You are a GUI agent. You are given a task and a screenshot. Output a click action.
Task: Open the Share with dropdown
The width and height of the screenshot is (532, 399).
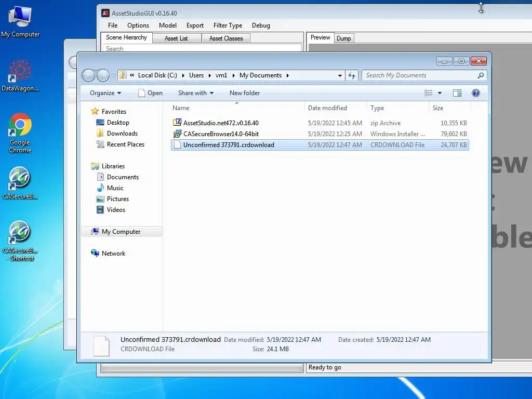pyautogui.click(x=196, y=93)
